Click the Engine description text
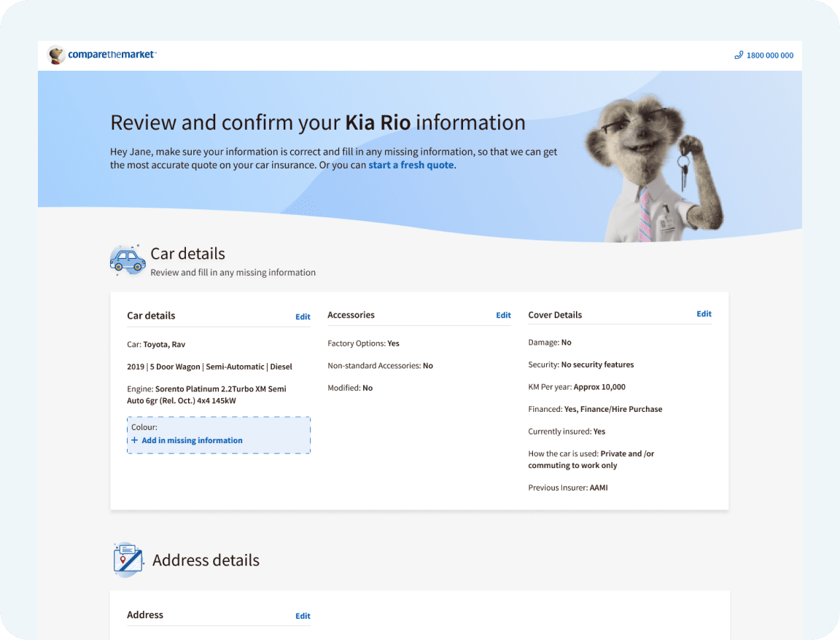840x640 pixels. point(206,394)
